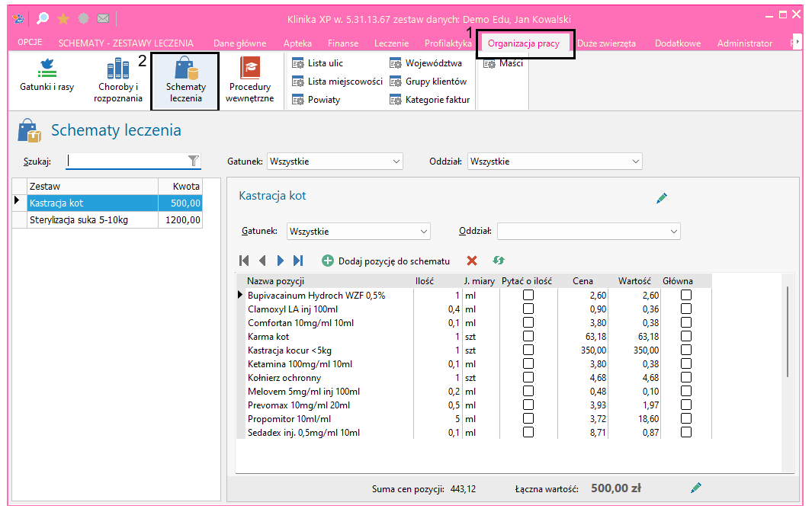Viewport: 812px width, 512px height.
Task: Open the top Gatunek filter dropdown
Action: coord(335,161)
